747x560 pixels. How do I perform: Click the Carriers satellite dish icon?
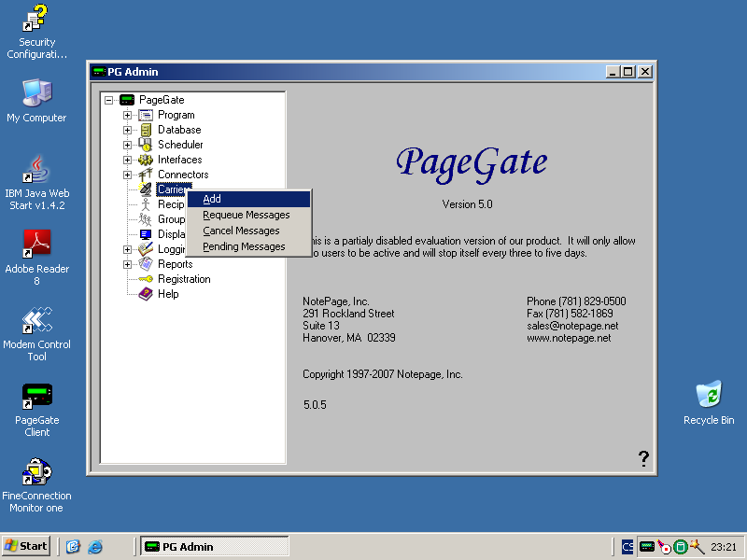[146, 189]
